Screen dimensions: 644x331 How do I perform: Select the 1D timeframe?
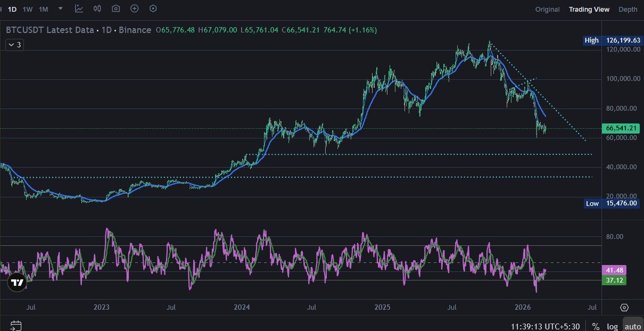(12, 9)
